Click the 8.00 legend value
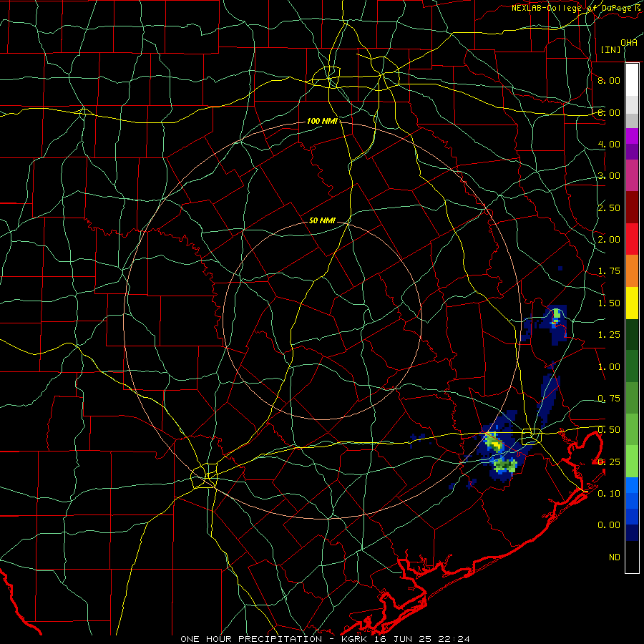The image size is (644, 644). (x=609, y=80)
